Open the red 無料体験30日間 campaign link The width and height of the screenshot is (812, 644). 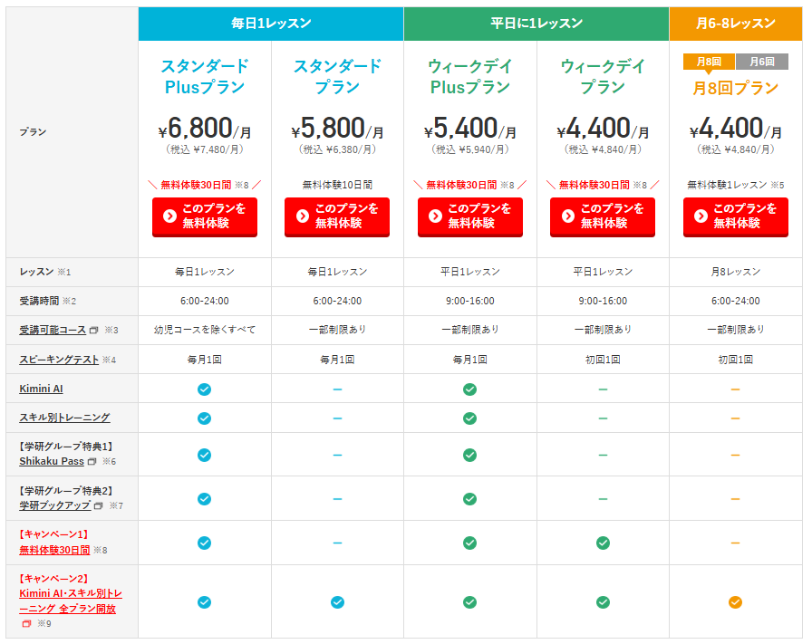click(54, 550)
